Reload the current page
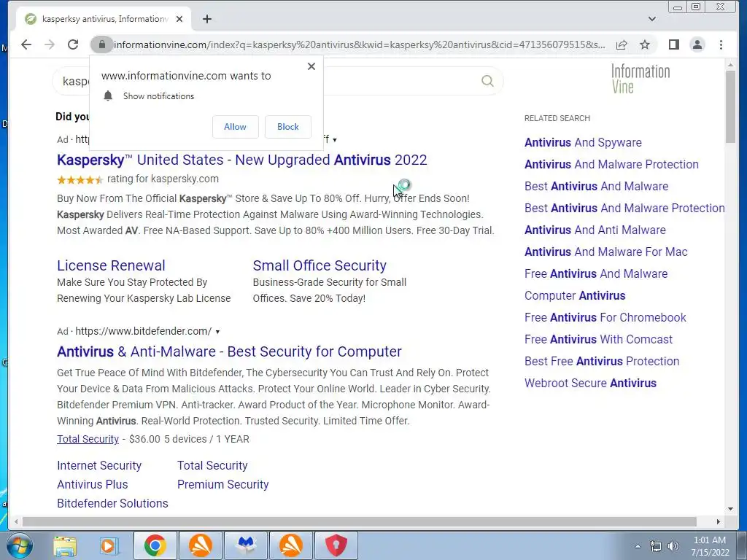This screenshot has height=560, width=747. tap(73, 44)
